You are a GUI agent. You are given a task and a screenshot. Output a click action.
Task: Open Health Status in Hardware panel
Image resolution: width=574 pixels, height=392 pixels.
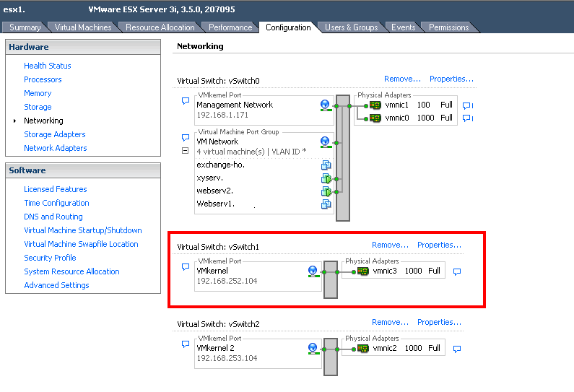48,66
